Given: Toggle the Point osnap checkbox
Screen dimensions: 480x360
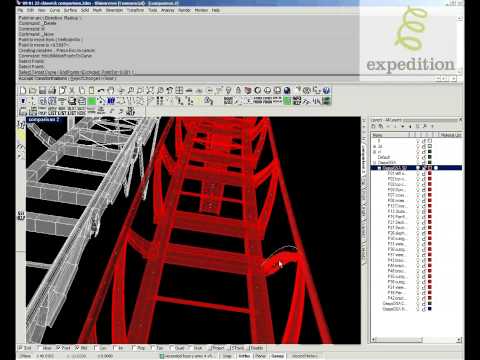Looking at the screenshot, I should pos(58,348).
